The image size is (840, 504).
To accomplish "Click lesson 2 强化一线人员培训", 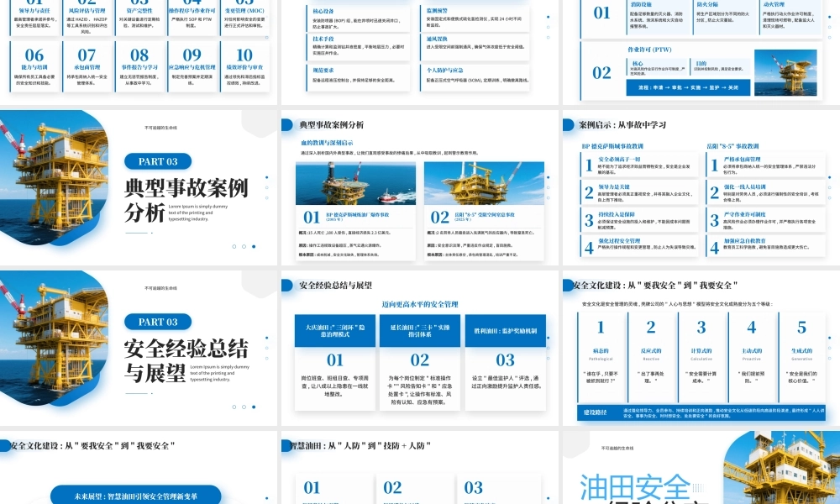I will [765, 192].
